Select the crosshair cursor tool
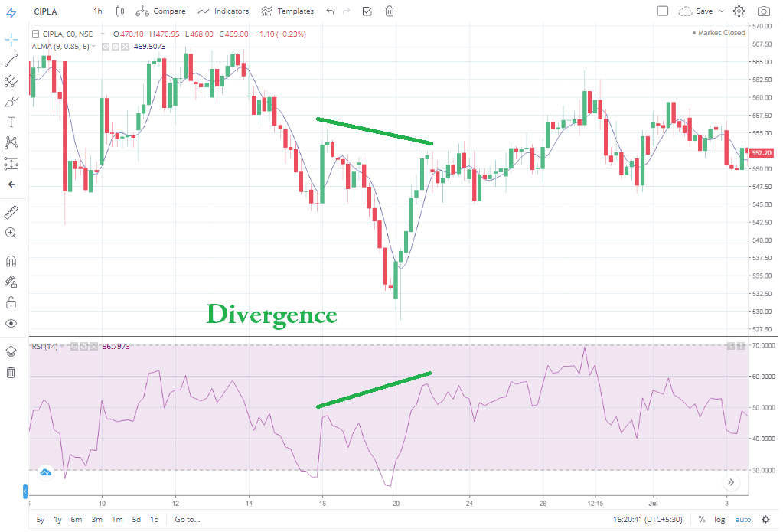783x532 pixels. click(x=11, y=39)
